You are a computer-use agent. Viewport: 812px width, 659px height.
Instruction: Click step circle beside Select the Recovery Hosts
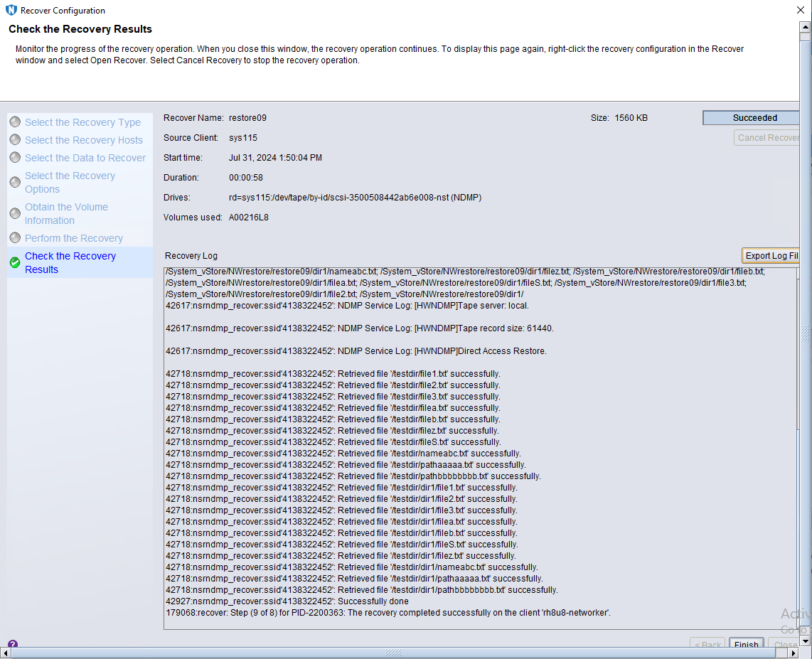tap(15, 140)
